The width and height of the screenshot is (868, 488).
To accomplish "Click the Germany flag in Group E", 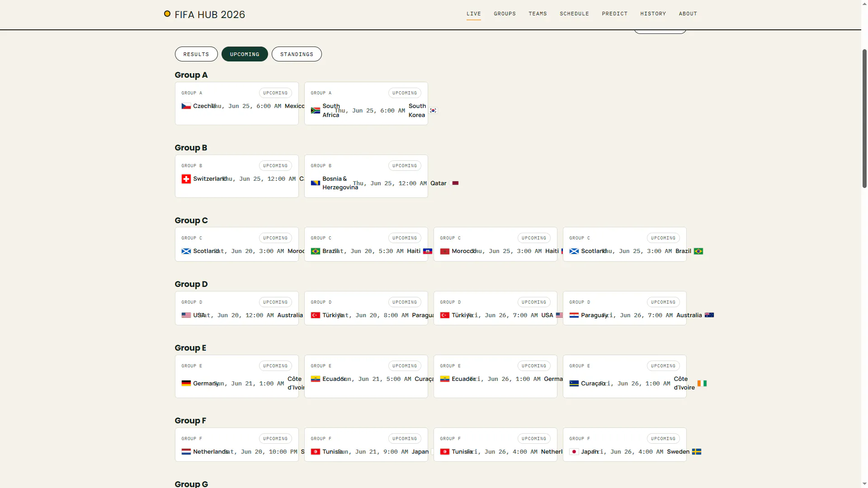I will 186,384.
